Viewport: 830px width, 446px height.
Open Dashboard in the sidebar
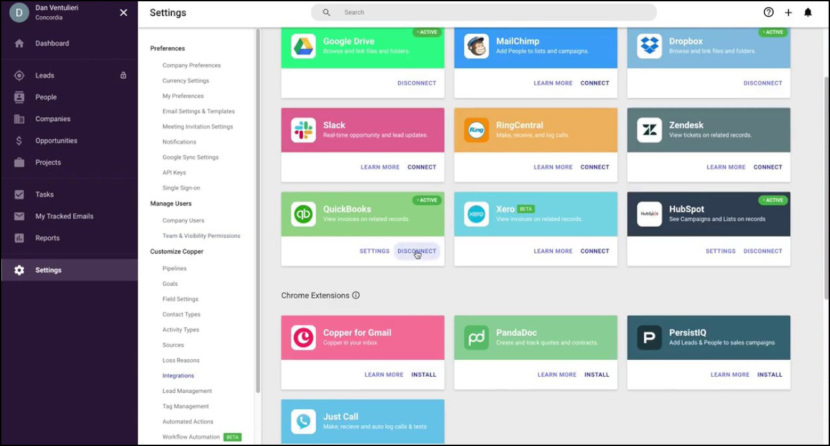tap(52, 44)
